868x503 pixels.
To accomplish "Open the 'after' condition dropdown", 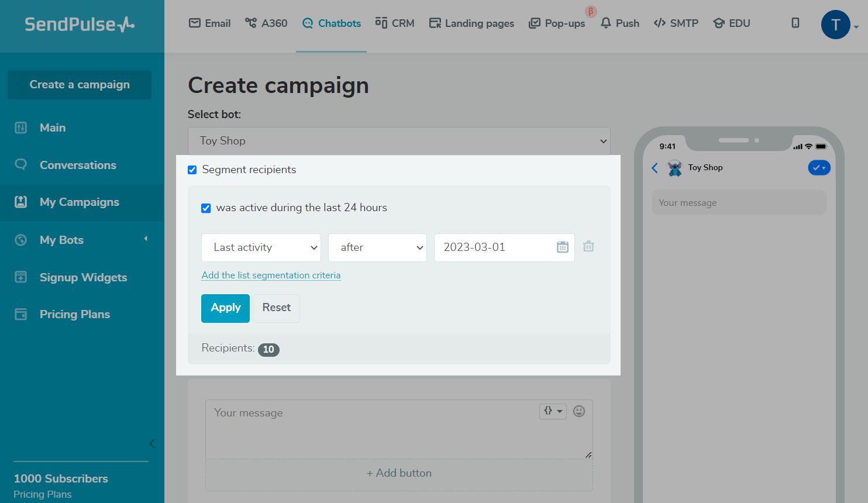I will (377, 247).
